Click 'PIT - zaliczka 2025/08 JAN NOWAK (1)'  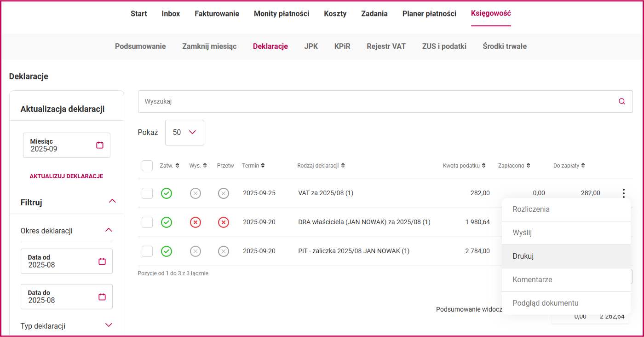click(x=354, y=251)
